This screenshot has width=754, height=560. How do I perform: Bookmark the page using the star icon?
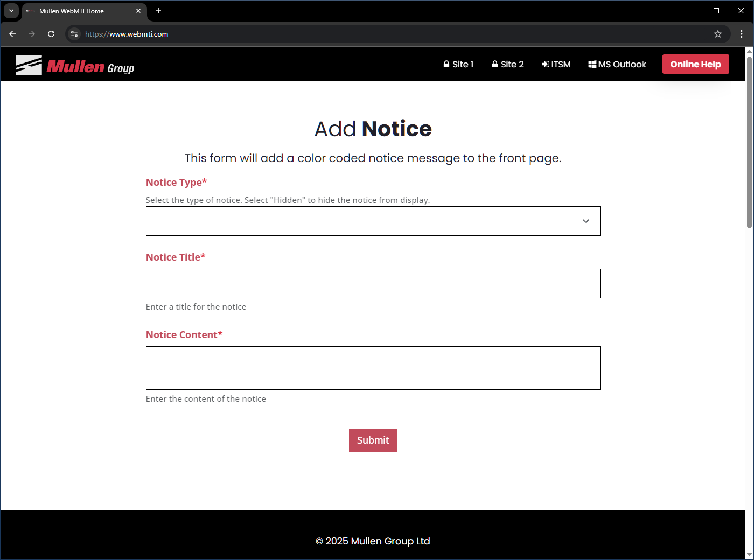pos(717,33)
